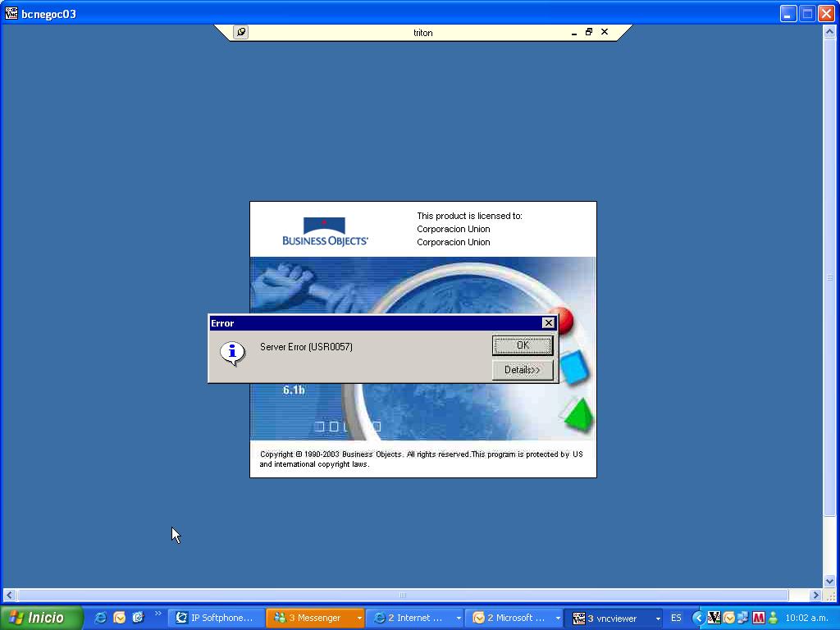The width and height of the screenshot is (840, 630).
Task: Click the blue cube on splash
Action: point(574,367)
